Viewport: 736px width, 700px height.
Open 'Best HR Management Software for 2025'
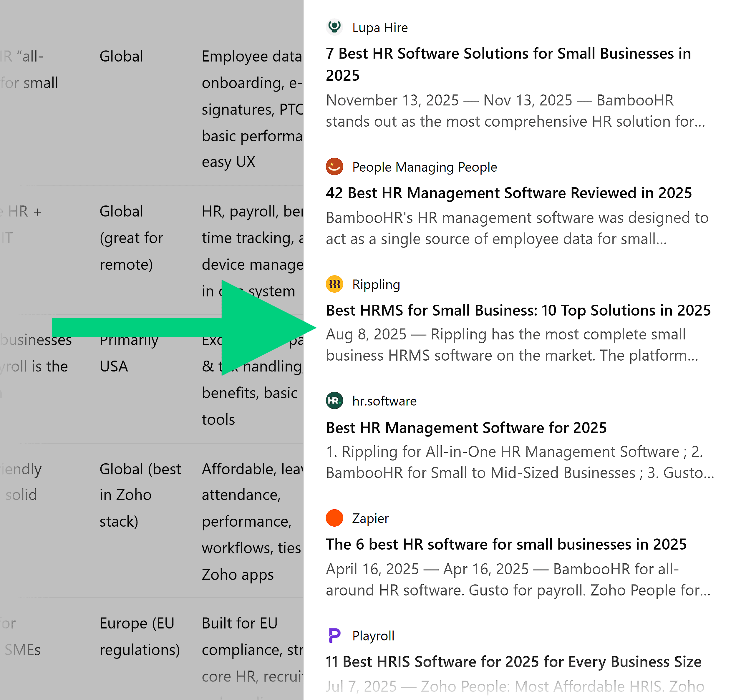tap(466, 428)
